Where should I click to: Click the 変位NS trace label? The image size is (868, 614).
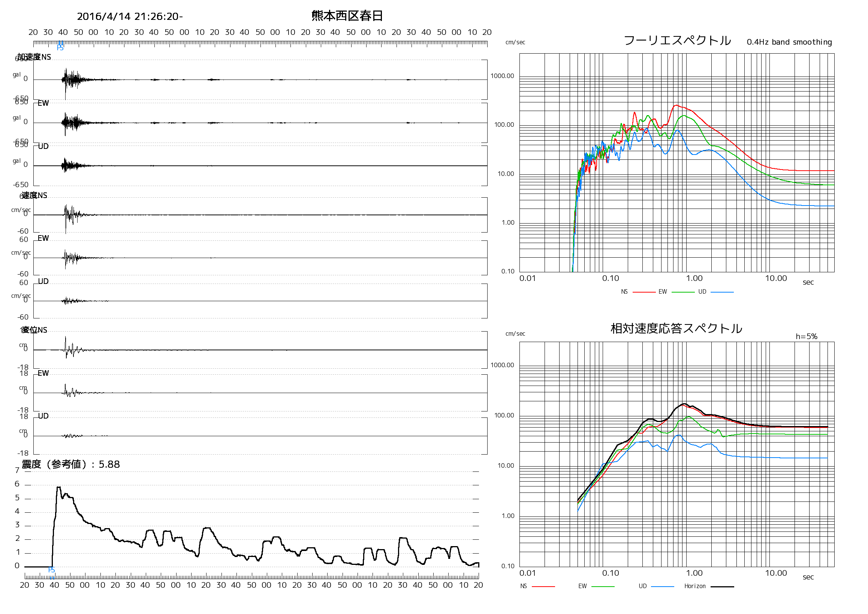click(x=34, y=330)
